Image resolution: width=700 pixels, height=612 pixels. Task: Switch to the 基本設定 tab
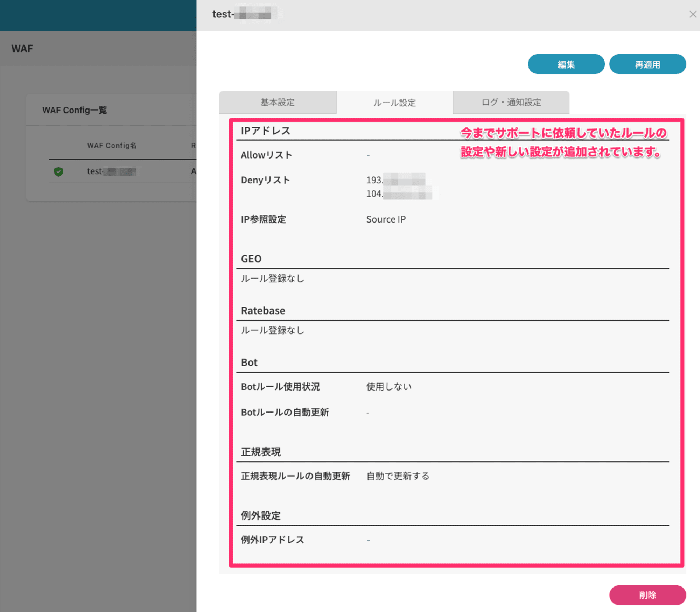(x=278, y=102)
